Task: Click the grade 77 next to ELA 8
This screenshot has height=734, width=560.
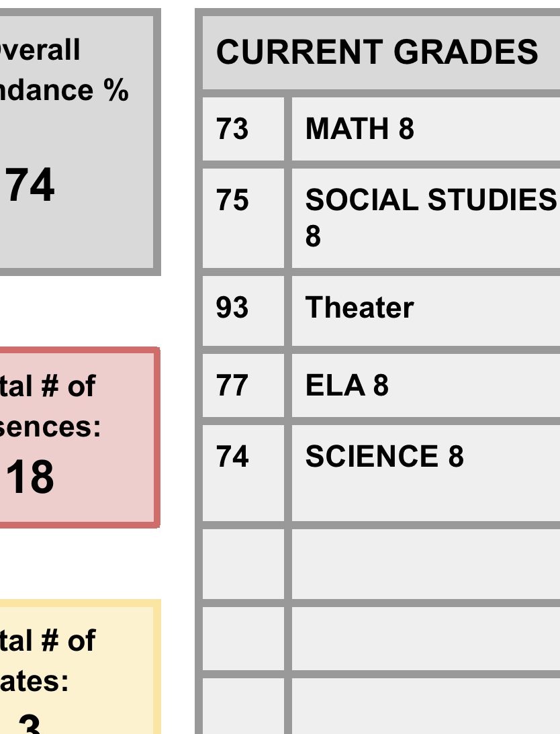Action: tap(232, 385)
